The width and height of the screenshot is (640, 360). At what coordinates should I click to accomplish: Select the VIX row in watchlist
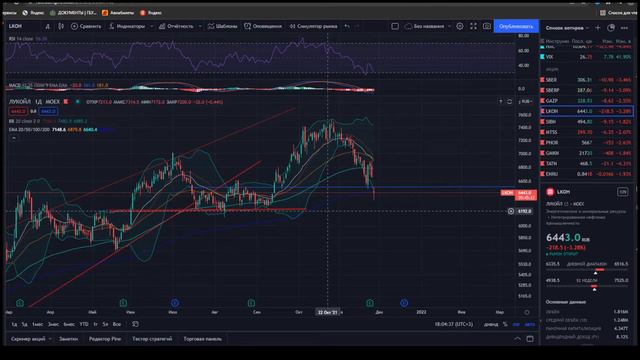coord(587,57)
